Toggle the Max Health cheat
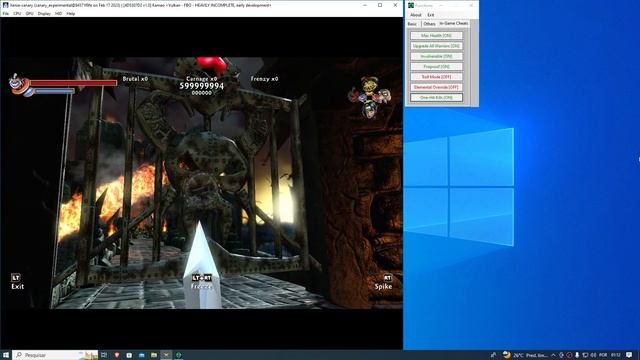 (x=436, y=36)
